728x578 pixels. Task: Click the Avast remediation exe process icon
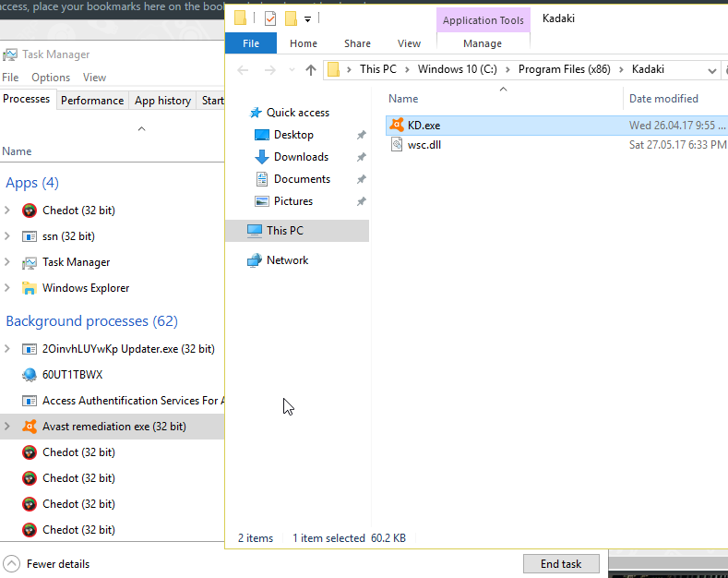pyautogui.click(x=30, y=427)
